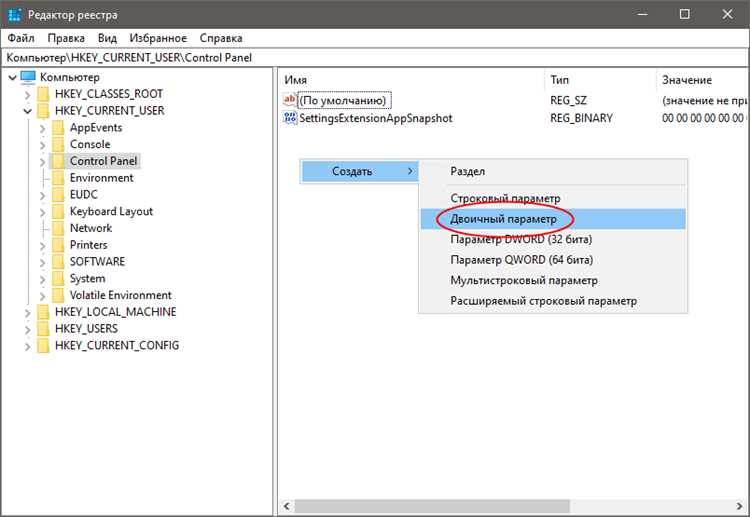Image resolution: width=750 pixels, height=517 pixels.
Task: Expand the AppEvents key
Action: 42,128
